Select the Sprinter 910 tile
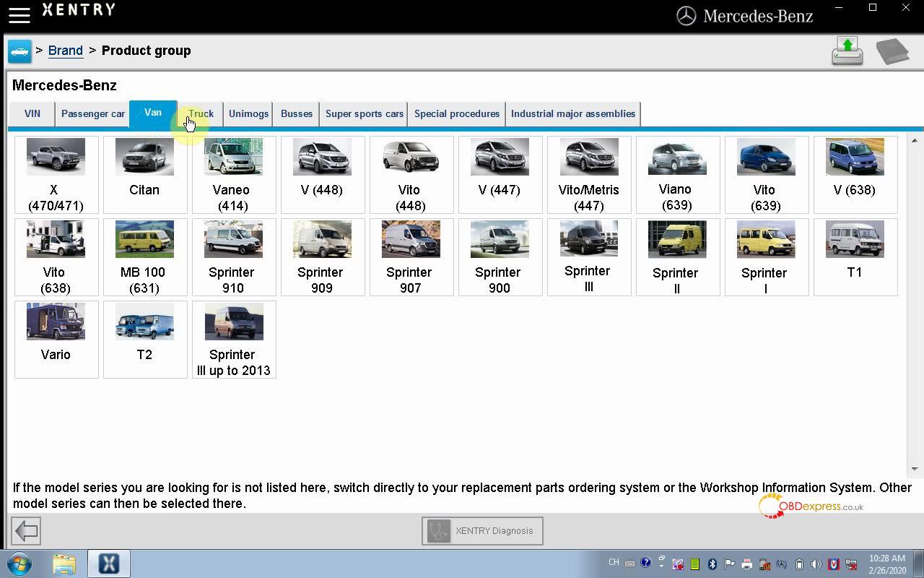The image size is (924, 578). pyautogui.click(x=234, y=257)
